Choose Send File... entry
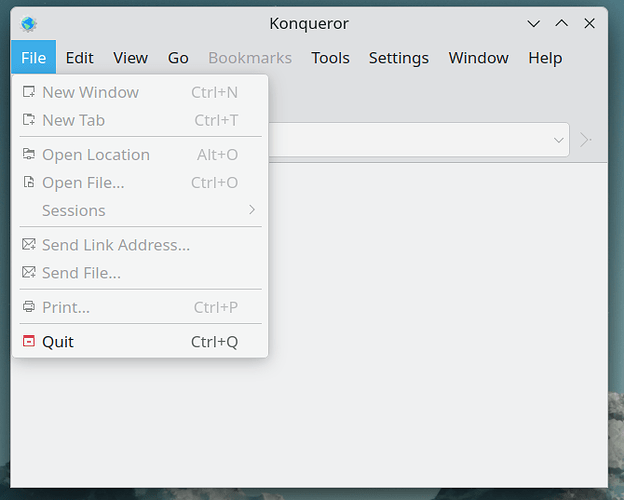The width and height of the screenshot is (624, 500). 140,273
